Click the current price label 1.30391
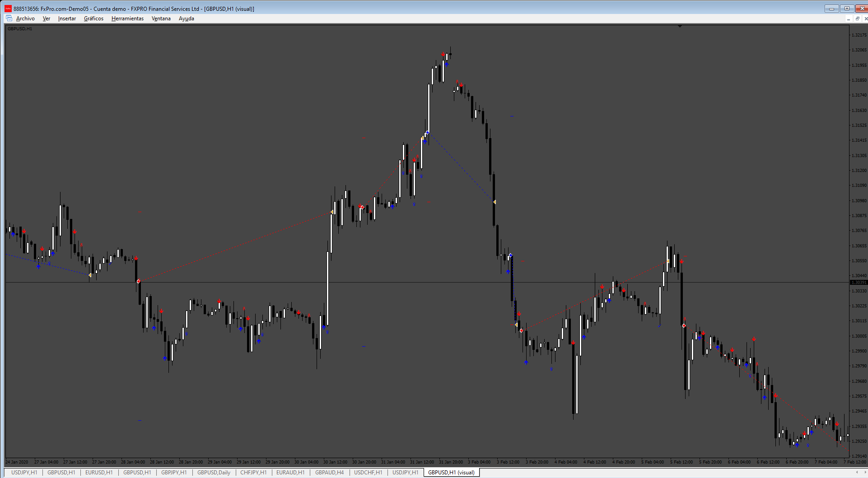The height and width of the screenshot is (478, 868). [859, 283]
